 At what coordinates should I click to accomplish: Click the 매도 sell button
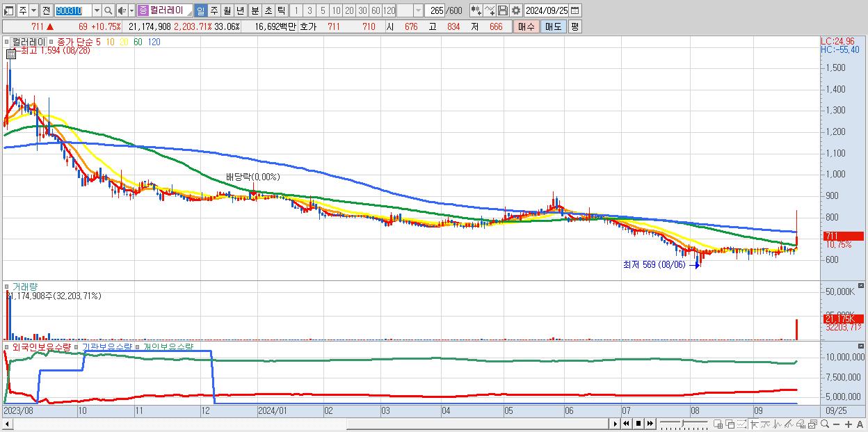(553, 26)
